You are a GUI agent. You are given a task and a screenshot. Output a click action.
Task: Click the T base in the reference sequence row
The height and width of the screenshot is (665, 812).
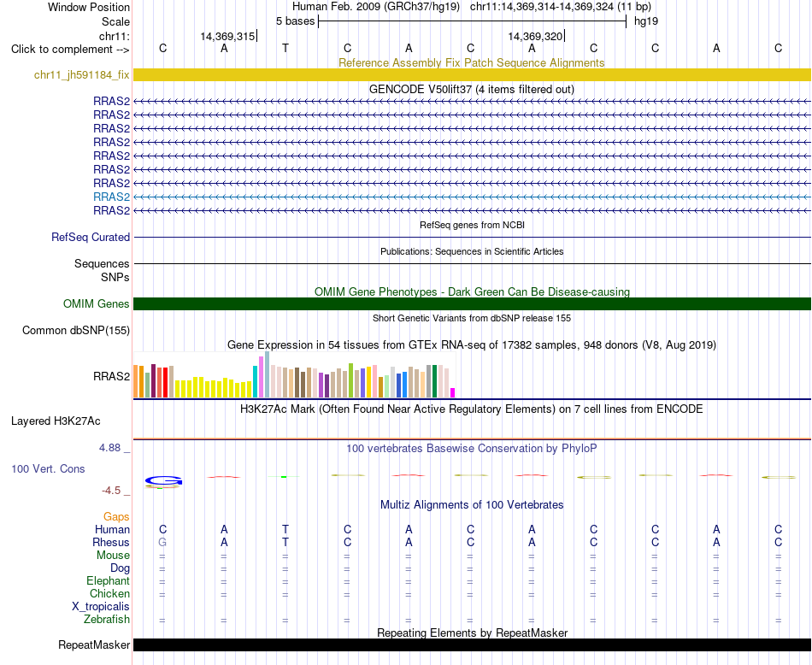point(285,48)
